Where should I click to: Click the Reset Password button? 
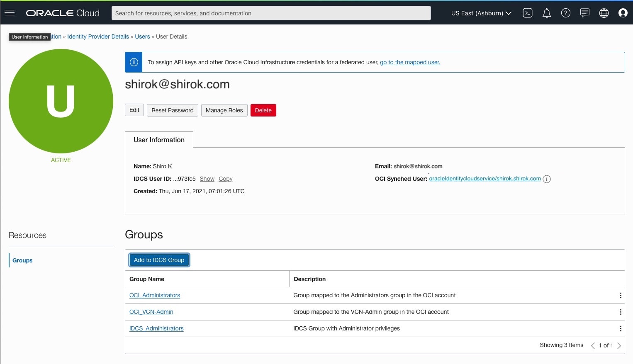pyautogui.click(x=173, y=110)
